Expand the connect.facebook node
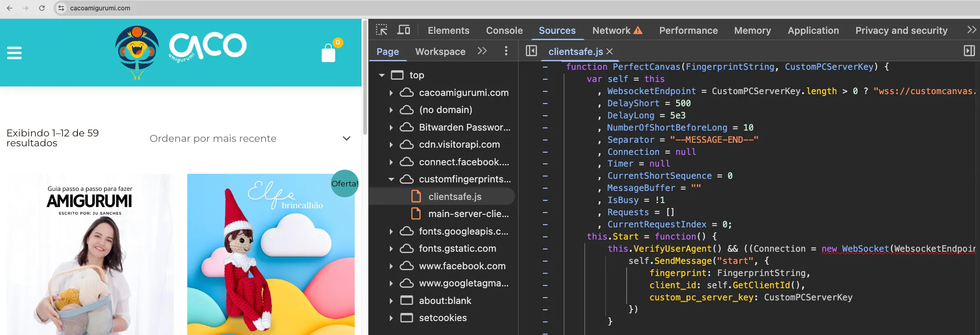The image size is (980, 335). click(x=391, y=162)
